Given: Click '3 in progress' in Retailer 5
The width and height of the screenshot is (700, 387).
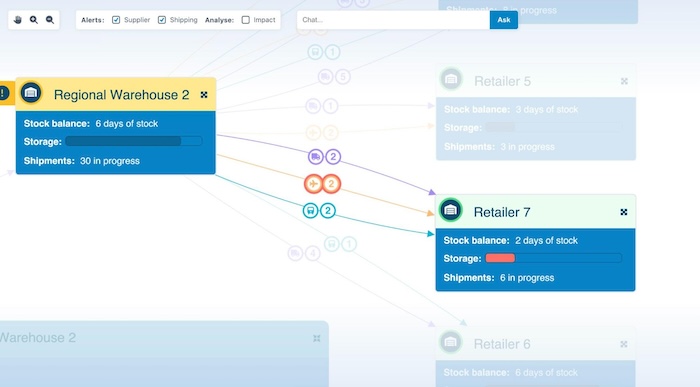Looking at the screenshot, I should pyautogui.click(x=527, y=147).
